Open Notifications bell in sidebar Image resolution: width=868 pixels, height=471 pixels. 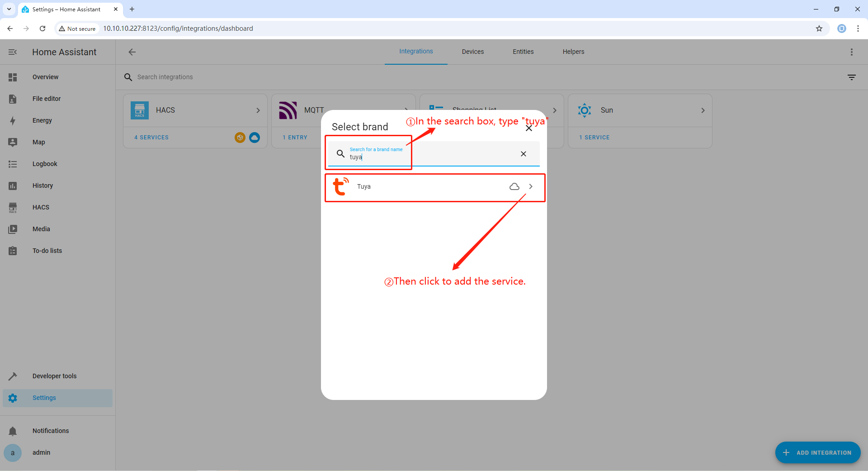click(13, 431)
